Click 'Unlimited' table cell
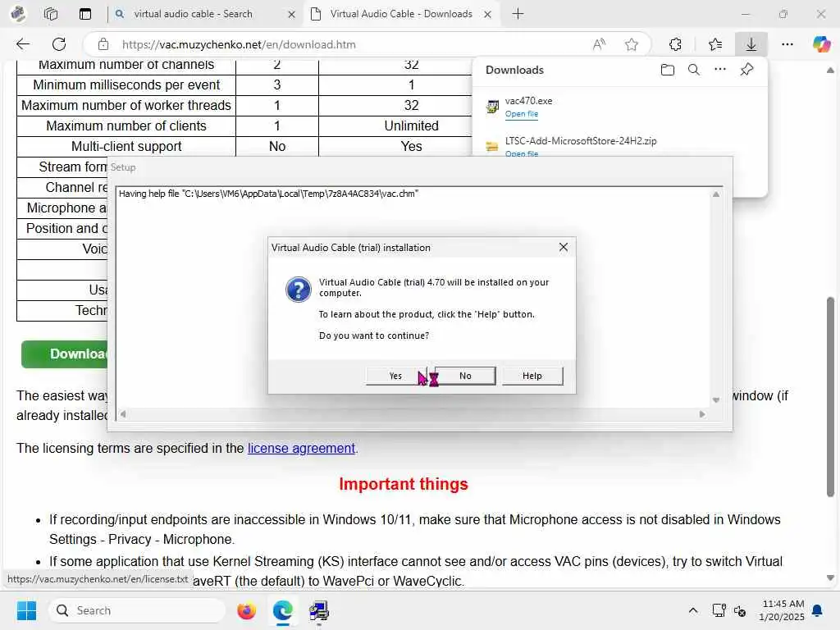 click(x=411, y=126)
